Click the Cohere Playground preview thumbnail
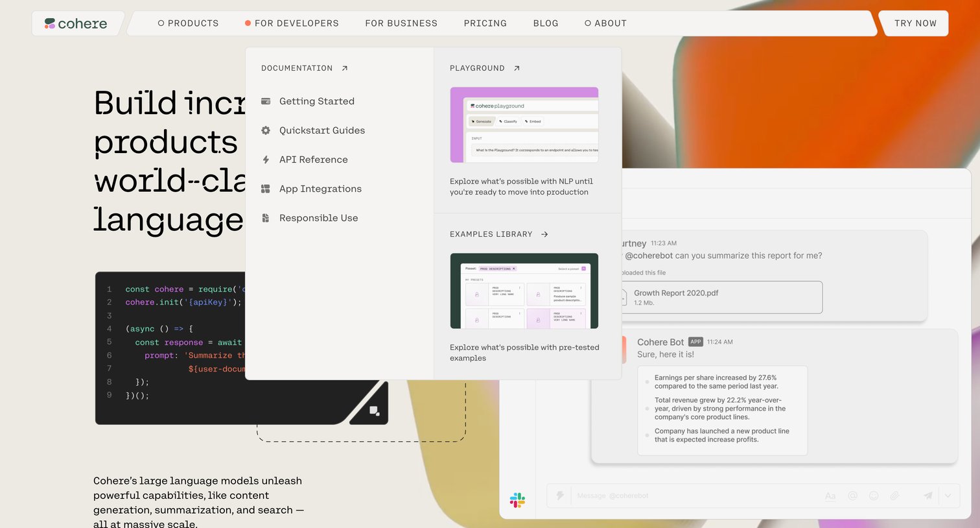Viewport: 980px width, 528px height. coord(524,125)
